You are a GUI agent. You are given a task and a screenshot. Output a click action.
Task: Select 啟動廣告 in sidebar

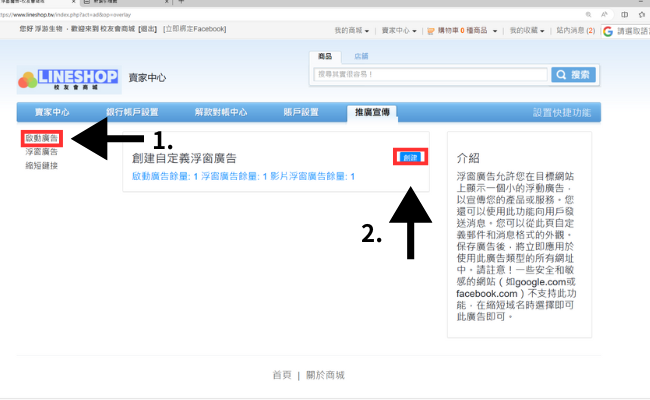click(41, 138)
